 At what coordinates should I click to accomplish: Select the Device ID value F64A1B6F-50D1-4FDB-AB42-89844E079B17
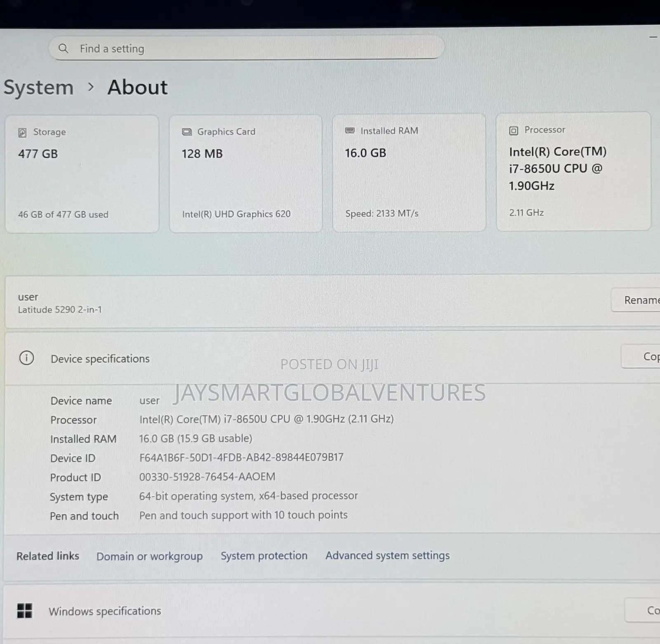[241, 457]
